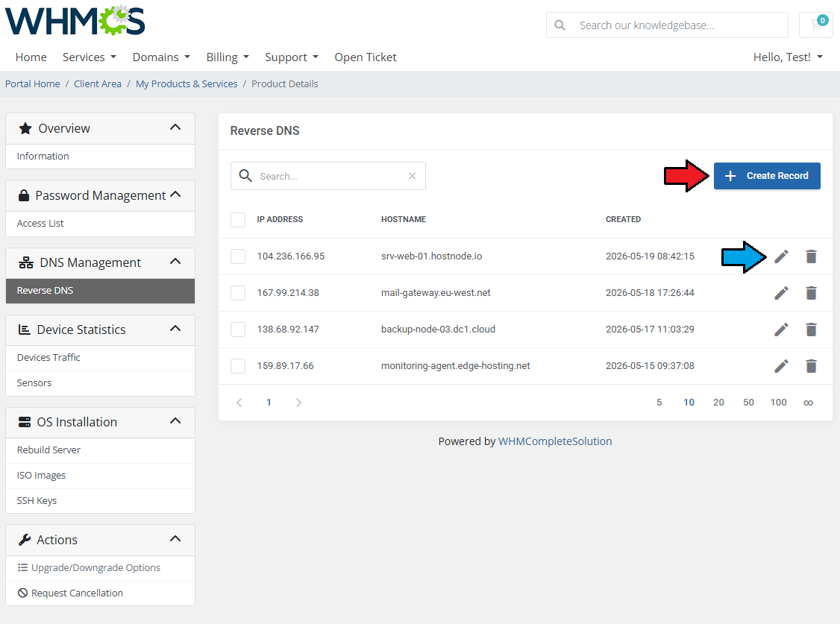Edit the srv-web-01.hostnode.io record
The image size is (840, 624).
click(781, 256)
